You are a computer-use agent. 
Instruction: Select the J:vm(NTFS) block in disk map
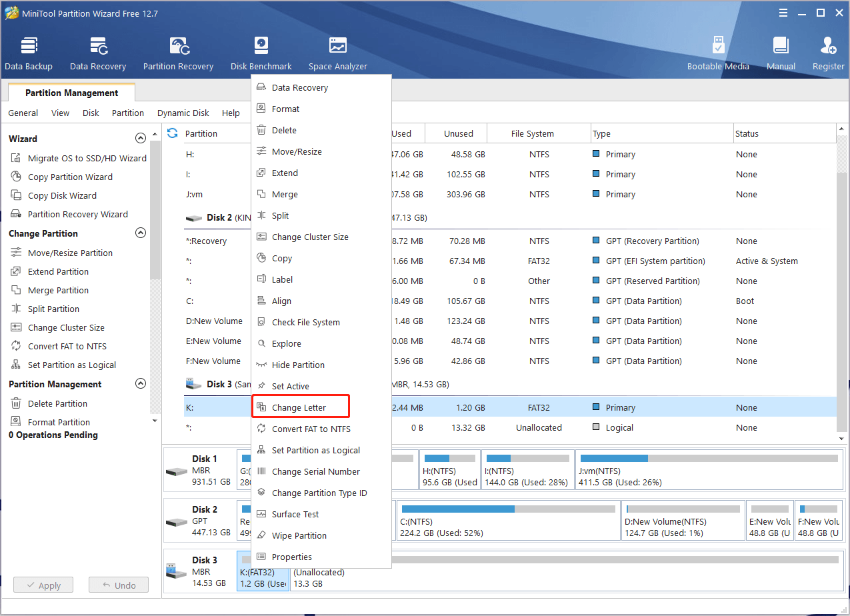pyautogui.click(x=709, y=469)
